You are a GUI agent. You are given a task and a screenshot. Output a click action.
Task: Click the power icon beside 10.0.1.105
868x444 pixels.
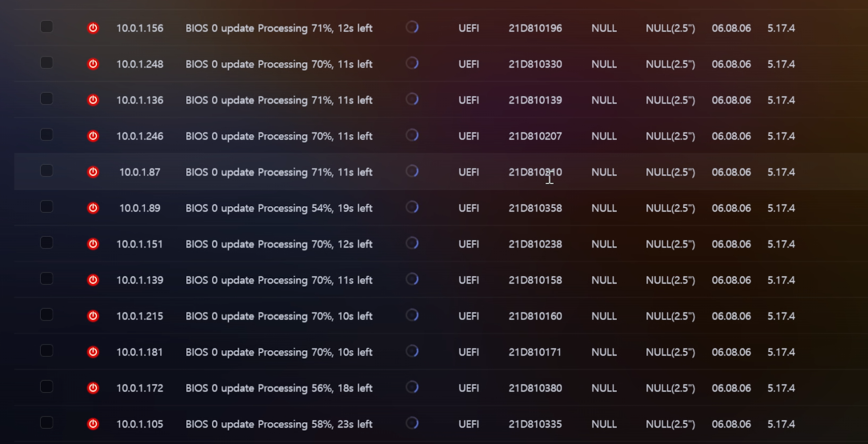coord(93,424)
